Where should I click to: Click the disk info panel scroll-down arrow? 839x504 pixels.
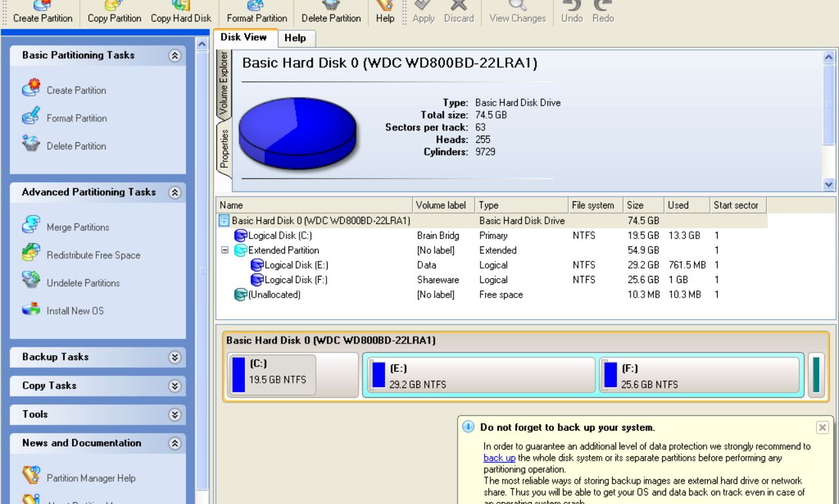(829, 185)
